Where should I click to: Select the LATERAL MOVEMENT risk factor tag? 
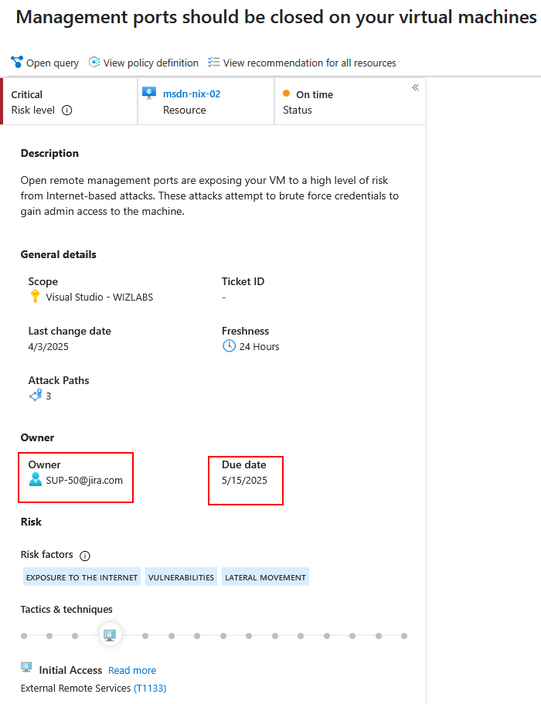click(265, 577)
